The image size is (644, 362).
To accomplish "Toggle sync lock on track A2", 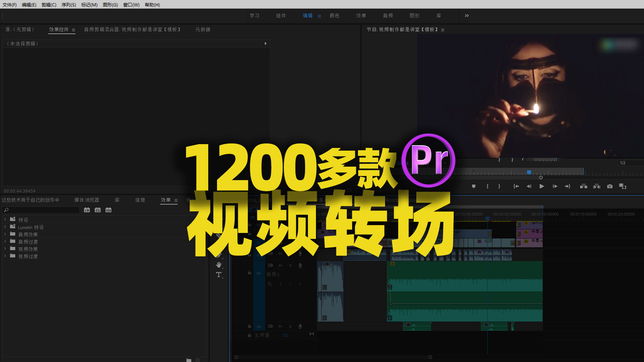I will coord(270,265).
